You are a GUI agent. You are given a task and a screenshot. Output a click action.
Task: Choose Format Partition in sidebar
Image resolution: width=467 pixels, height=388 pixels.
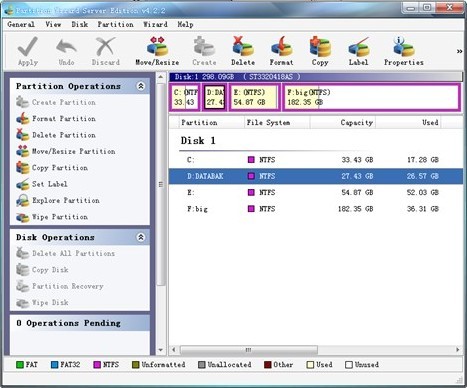click(x=56, y=119)
